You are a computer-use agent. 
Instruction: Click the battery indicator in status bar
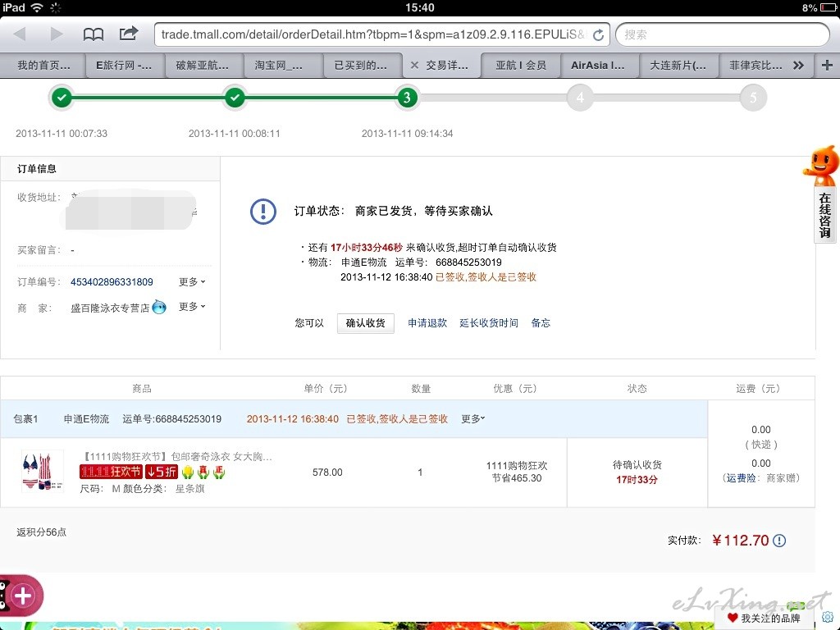pyautogui.click(x=829, y=8)
